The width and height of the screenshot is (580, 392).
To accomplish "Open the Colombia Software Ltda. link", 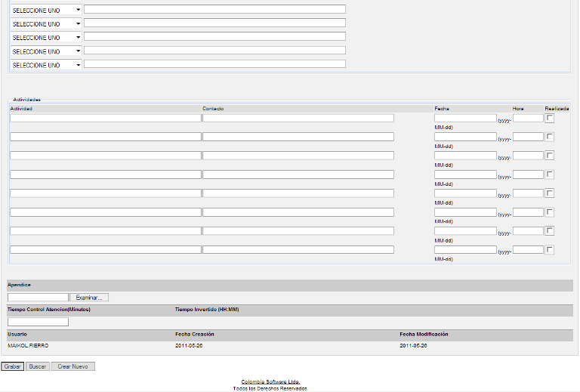I will (270, 382).
